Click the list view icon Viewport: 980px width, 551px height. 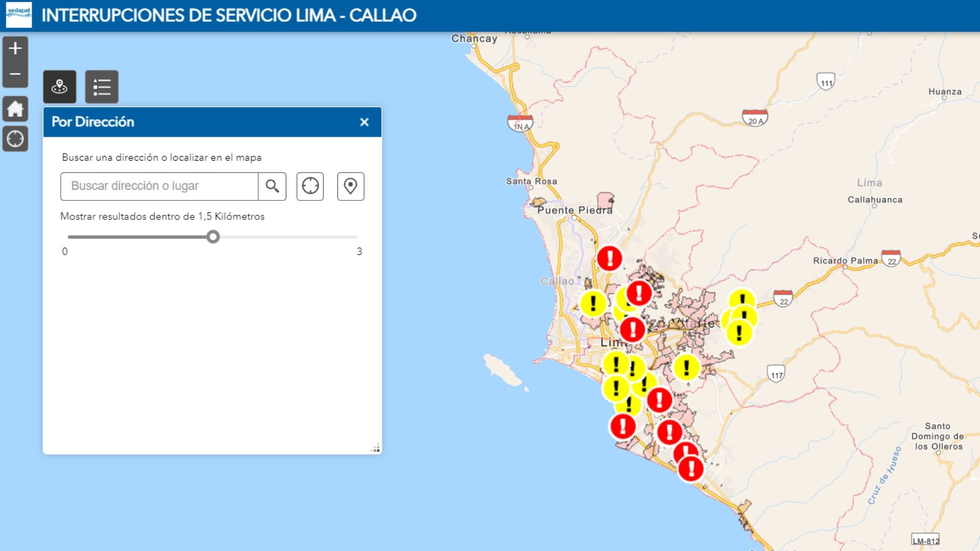pos(101,86)
